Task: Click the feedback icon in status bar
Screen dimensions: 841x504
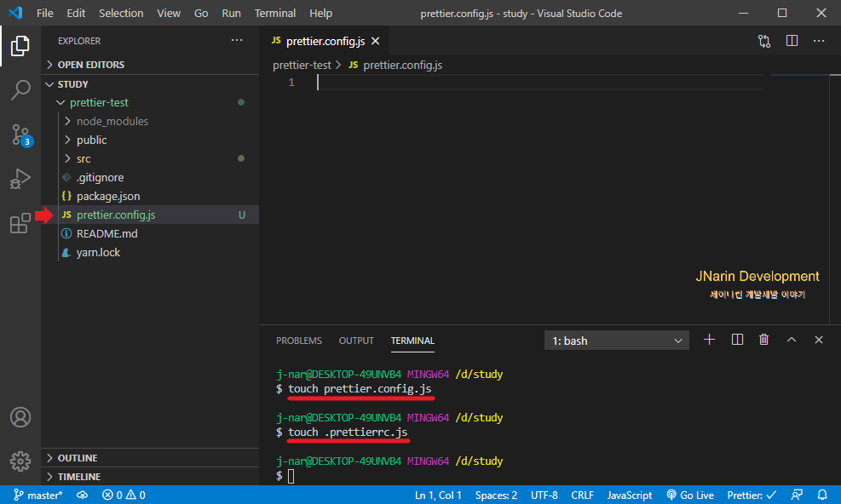Action: pyautogui.click(x=797, y=495)
